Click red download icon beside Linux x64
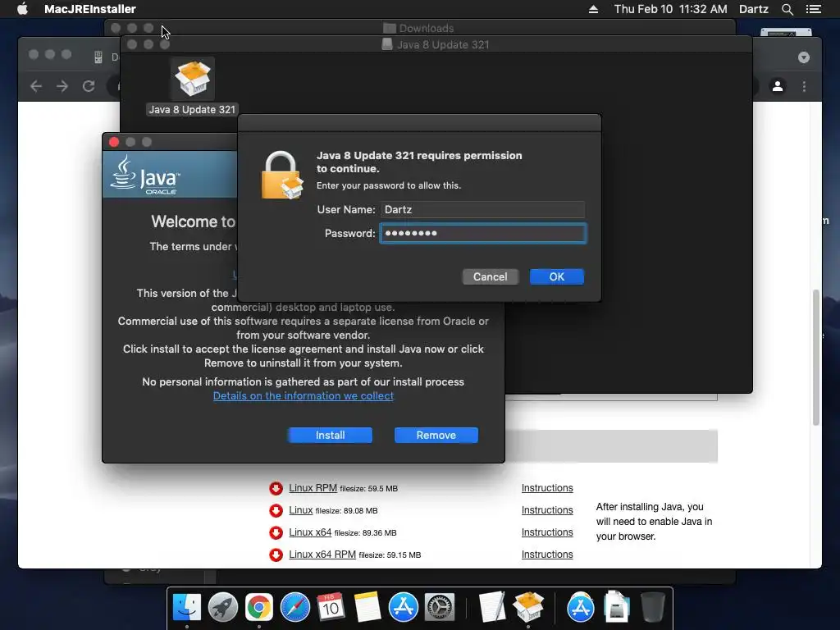Screen dimensions: 840x630 [x=276, y=532]
